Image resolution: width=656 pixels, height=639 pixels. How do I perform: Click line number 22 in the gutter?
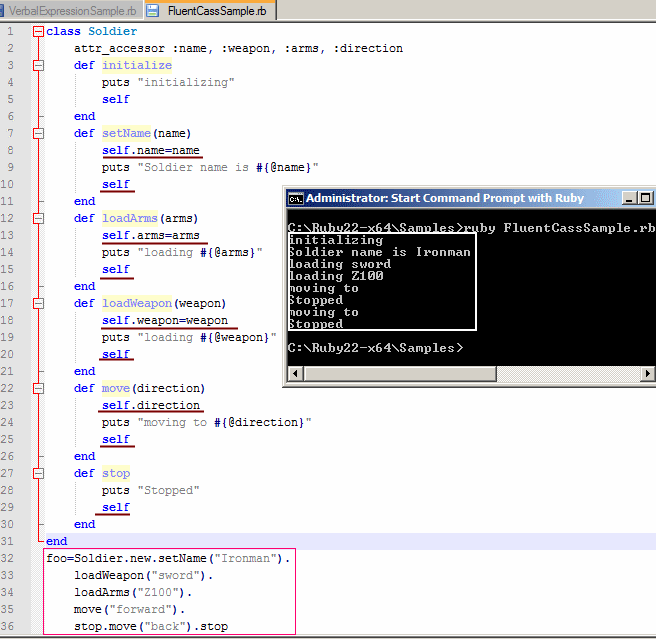(7, 388)
